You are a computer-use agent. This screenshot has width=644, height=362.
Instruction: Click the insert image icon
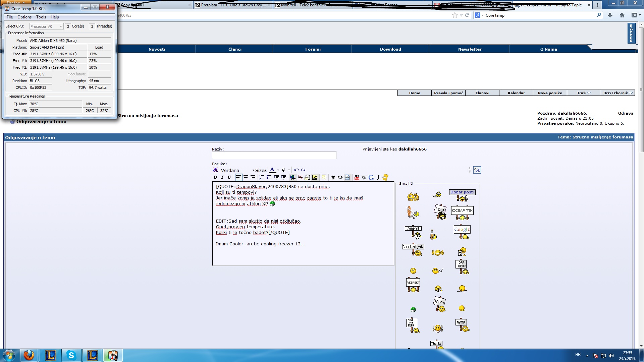[315, 177]
